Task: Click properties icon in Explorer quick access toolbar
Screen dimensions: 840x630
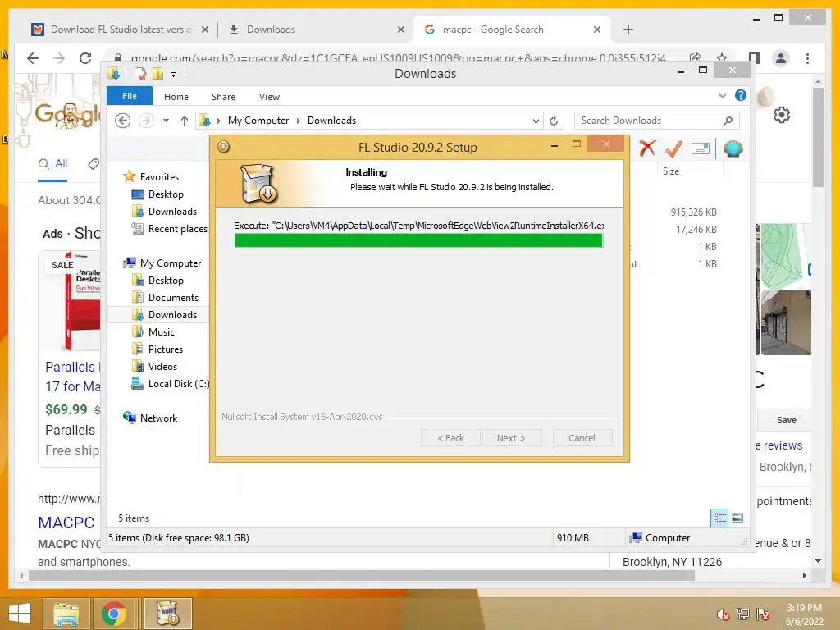Action: [x=140, y=73]
